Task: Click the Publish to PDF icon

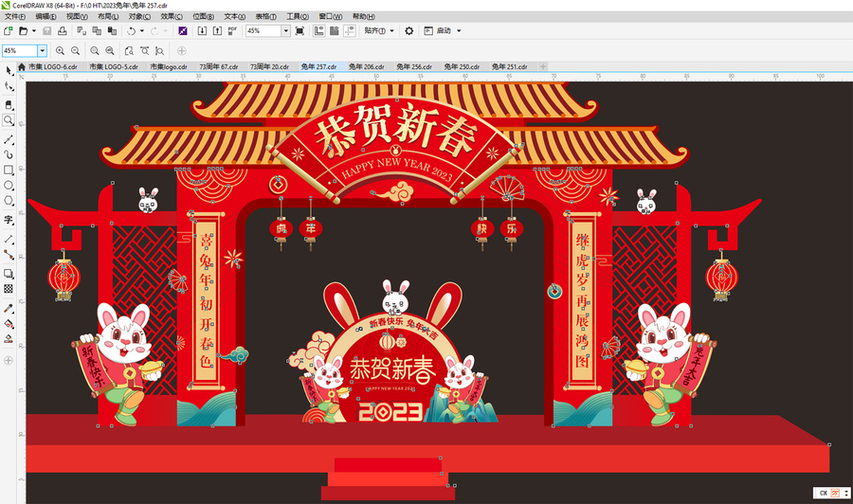Action: tap(232, 31)
